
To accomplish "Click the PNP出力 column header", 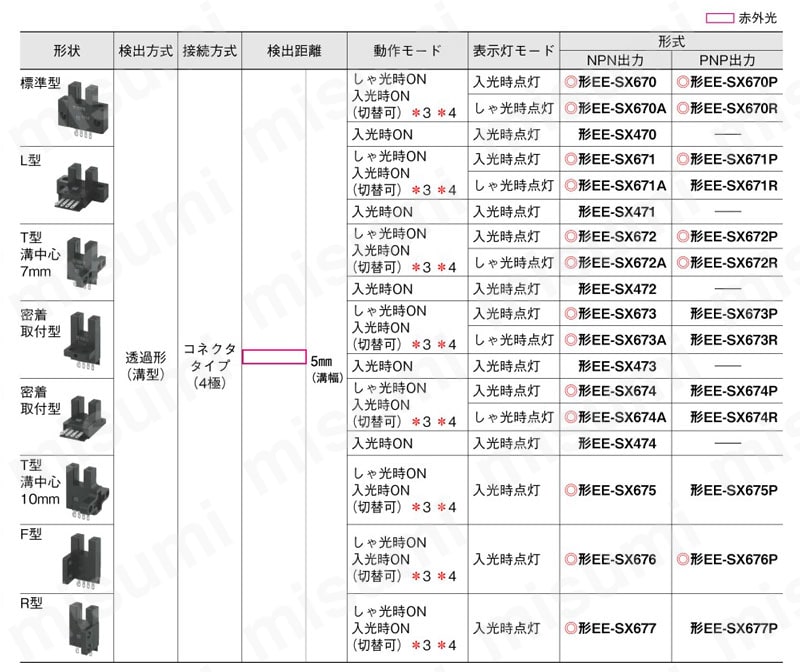I will [x=727, y=60].
